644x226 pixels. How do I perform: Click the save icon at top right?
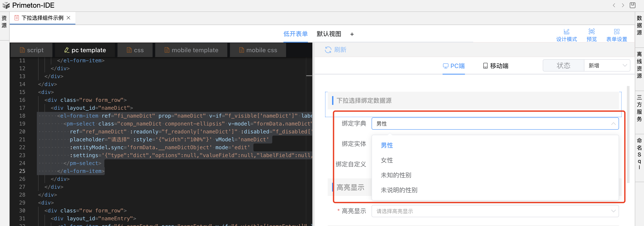[632, 5]
